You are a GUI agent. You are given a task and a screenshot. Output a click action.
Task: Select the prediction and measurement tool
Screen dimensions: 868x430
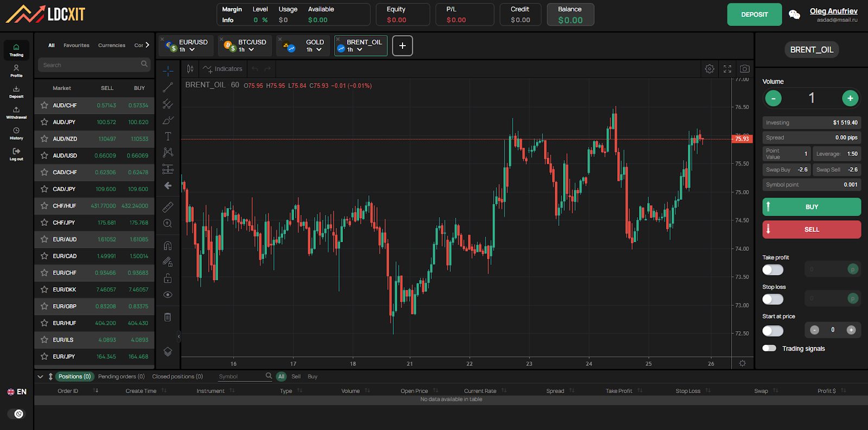pos(168,169)
